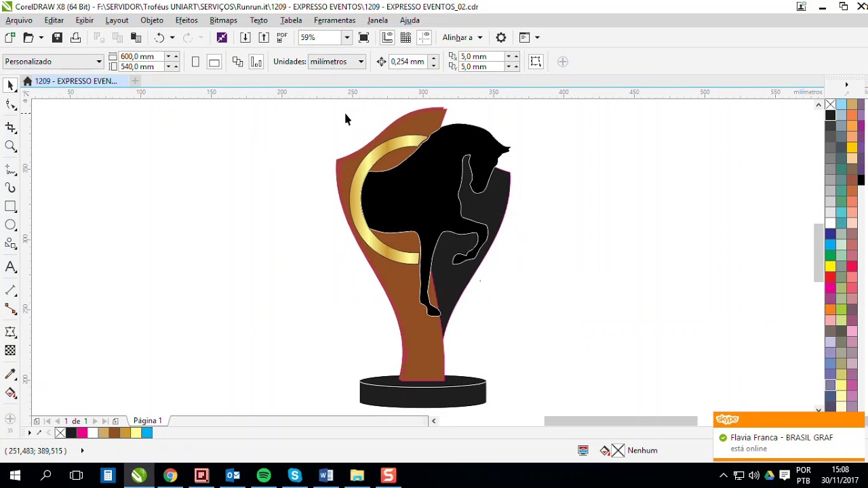Expand the Open file dropdown arrow

41,38
